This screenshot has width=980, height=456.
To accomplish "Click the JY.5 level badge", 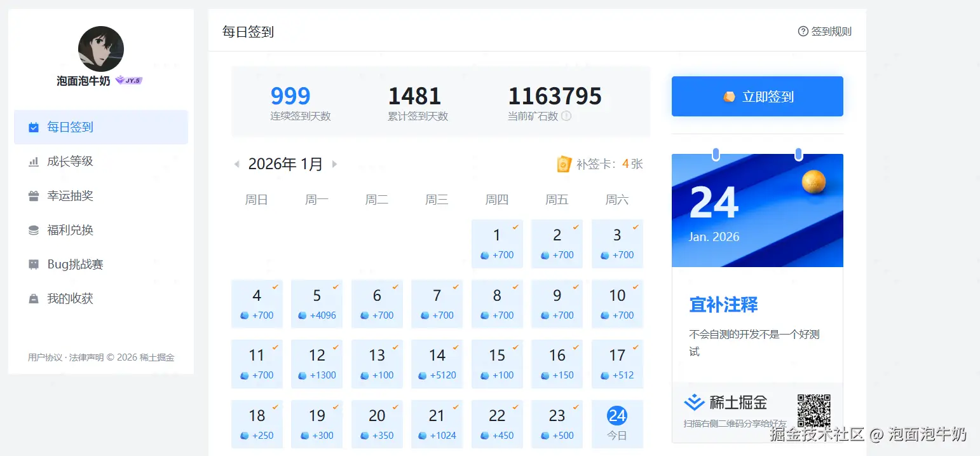I will pyautogui.click(x=129, y=81).
